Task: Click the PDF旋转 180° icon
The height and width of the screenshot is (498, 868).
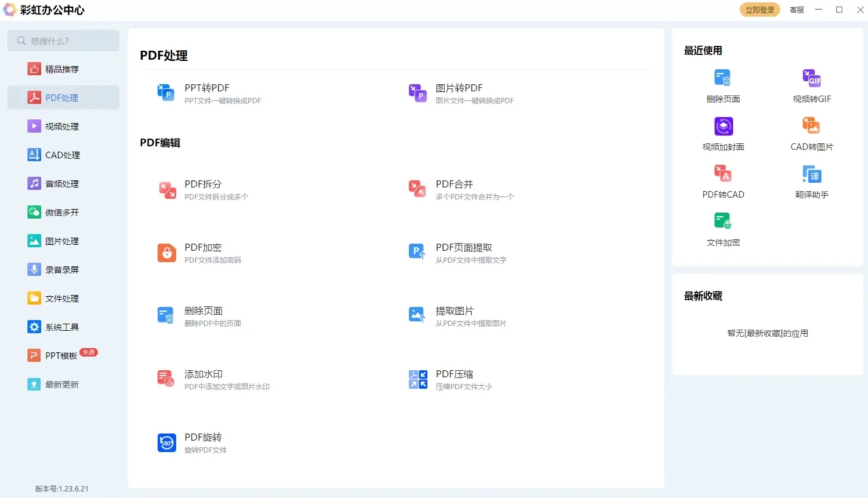Action: pos(167,442)
